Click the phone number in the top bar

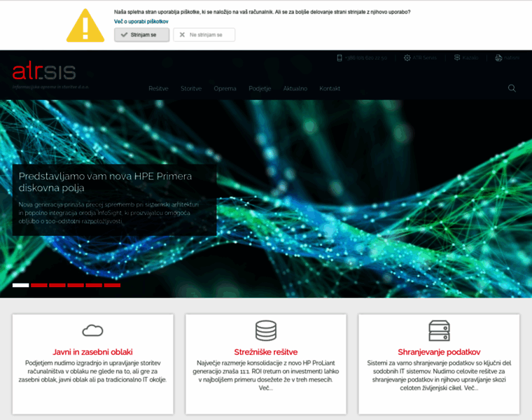[x=366, y=58]
